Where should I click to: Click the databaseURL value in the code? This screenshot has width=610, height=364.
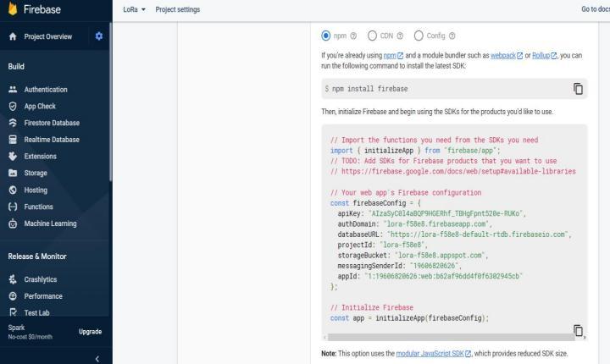(478, 234)
